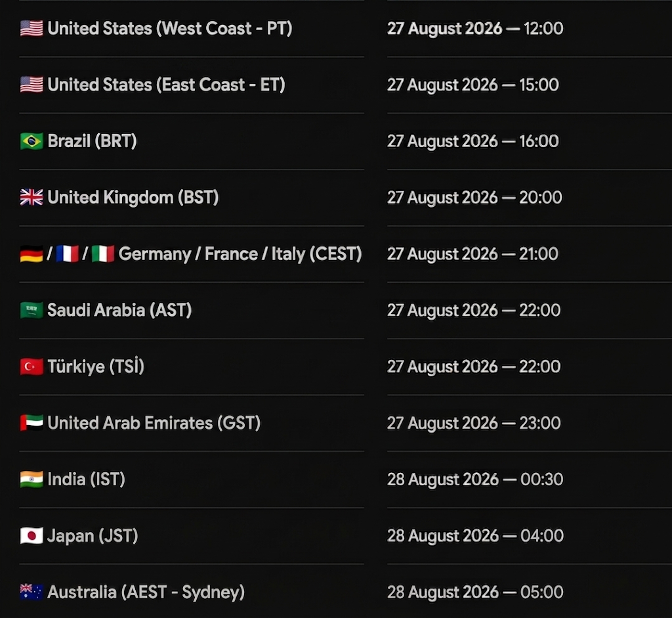Click the UAE time 27 August 2026 — 23:00
Viewport: 672px width, 618px height.
(x=474, y=423)
